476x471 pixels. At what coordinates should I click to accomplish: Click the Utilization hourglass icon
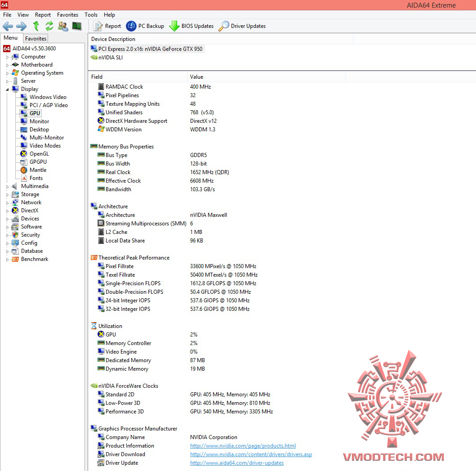pyautogui.click(x=94, y=326)
